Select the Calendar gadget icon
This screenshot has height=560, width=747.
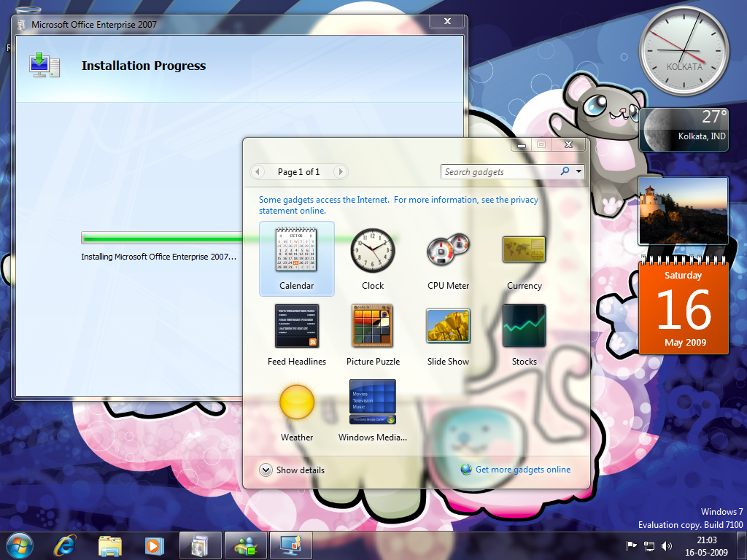[x=296, y=250]
